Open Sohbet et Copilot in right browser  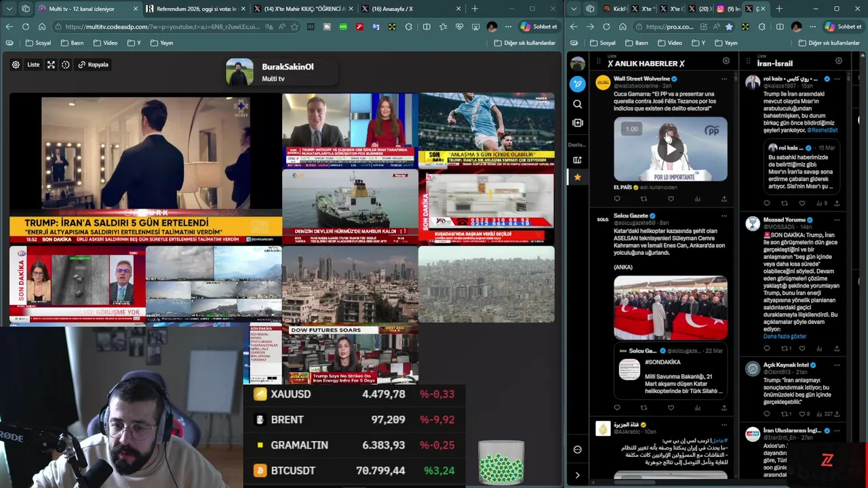pos(843,26)
